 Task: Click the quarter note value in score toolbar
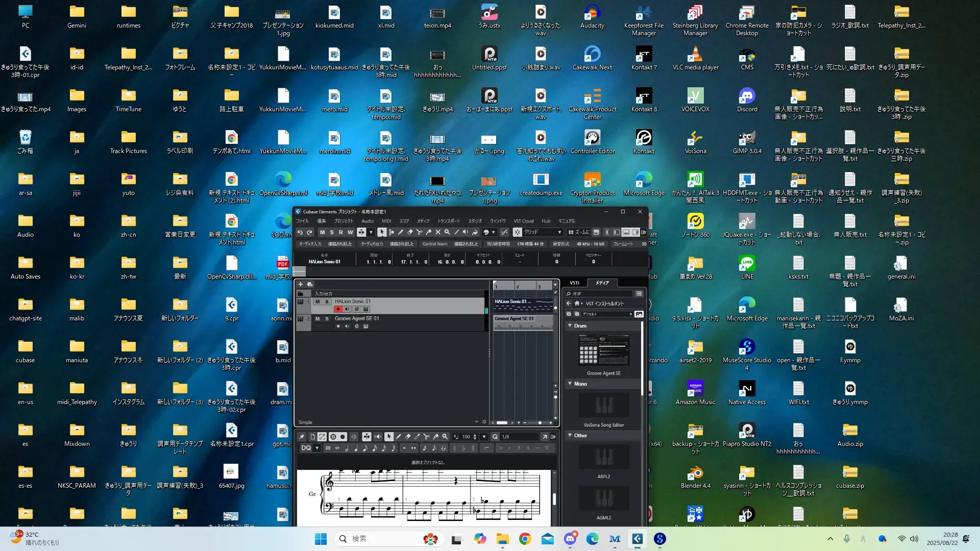356,448
